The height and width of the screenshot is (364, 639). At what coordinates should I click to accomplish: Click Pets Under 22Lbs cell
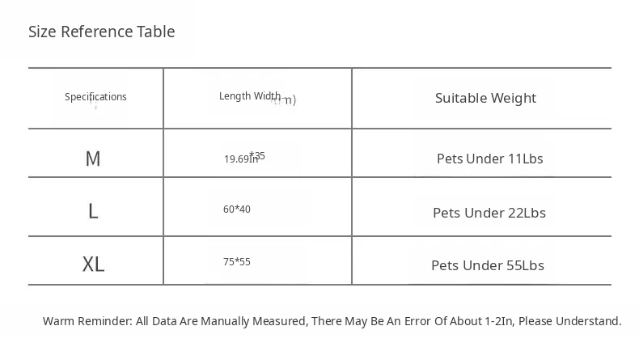pyautogui.click(x=489, y=213)
